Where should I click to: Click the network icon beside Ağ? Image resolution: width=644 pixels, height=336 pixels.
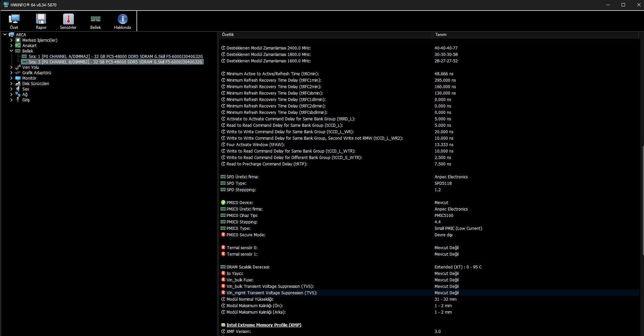[18, 94]
